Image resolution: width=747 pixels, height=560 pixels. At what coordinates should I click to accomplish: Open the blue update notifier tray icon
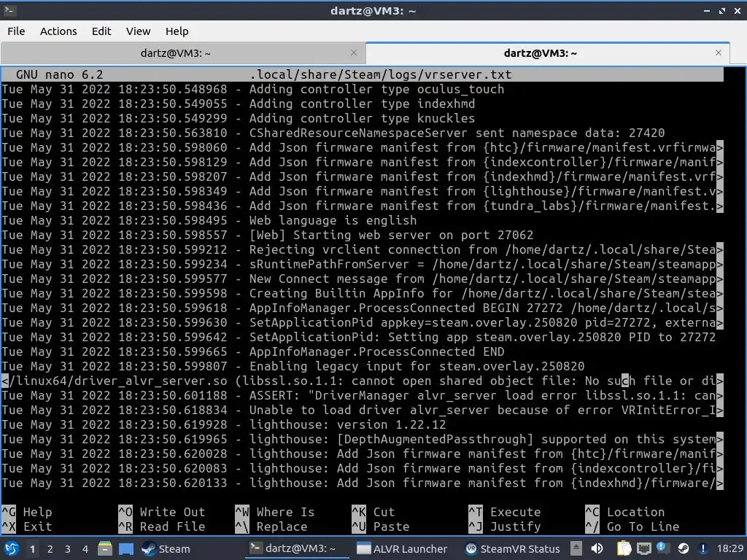click(x=662, y=548)
